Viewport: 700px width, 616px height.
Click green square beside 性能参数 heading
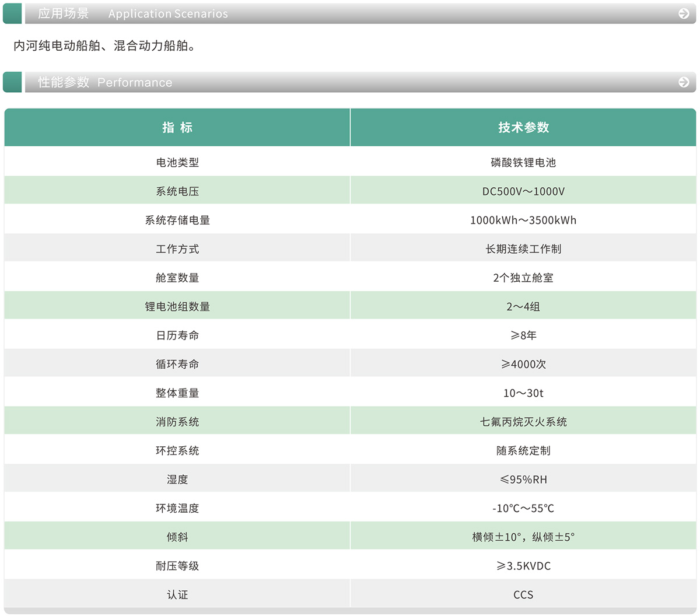[x=12, y=82]
